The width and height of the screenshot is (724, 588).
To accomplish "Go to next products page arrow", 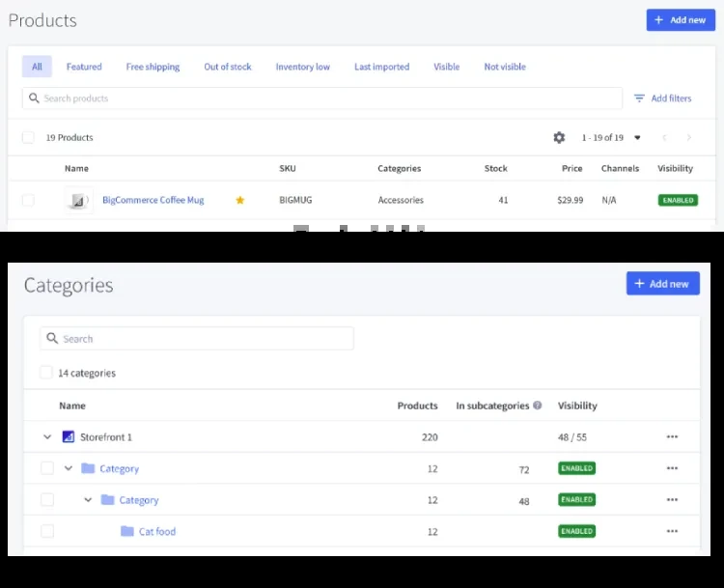I will (689, 137).
